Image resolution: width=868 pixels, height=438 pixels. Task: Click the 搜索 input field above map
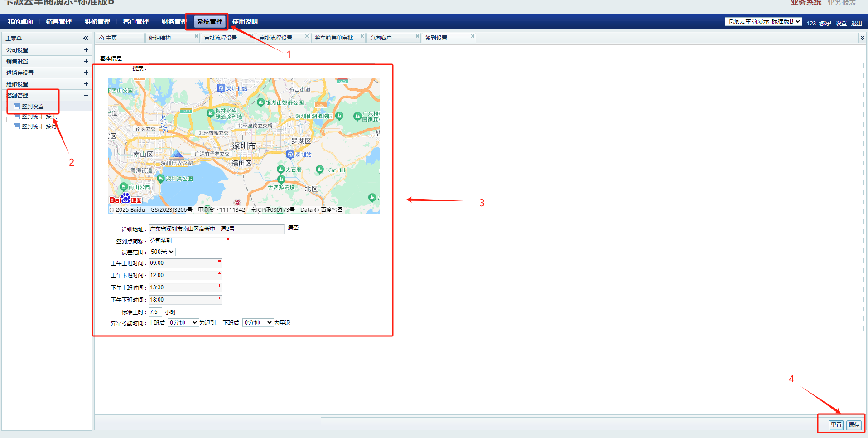pyautogui.click(x=261, y=68)
